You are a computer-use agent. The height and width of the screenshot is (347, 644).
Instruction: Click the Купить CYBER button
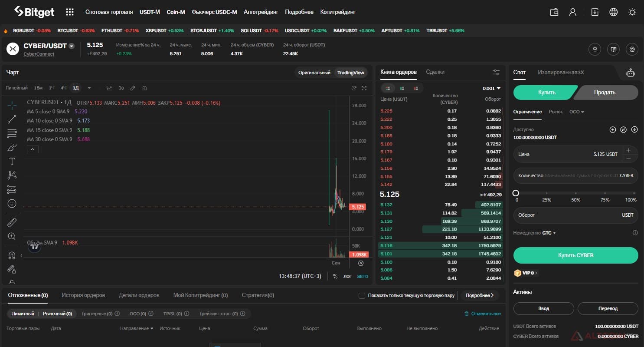coord(575,255)
